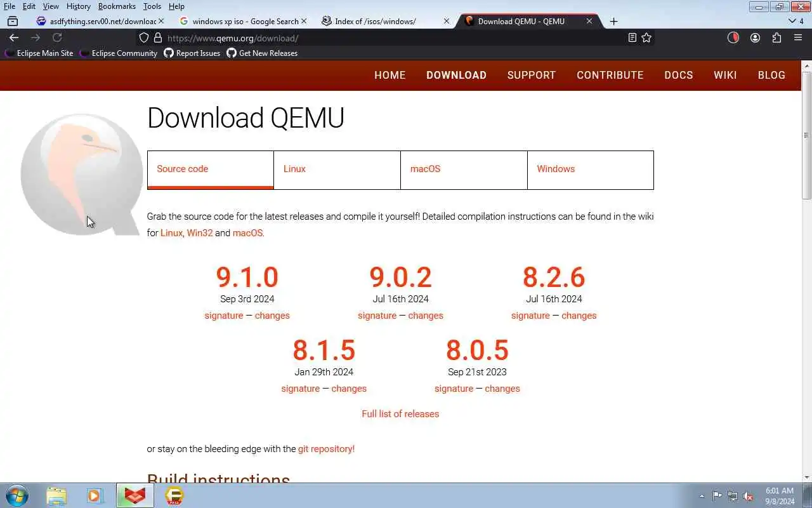Viewport: 812px width, 508px height.
Task: Go to HOME in the site navigation
Action: tap(390, 75)
